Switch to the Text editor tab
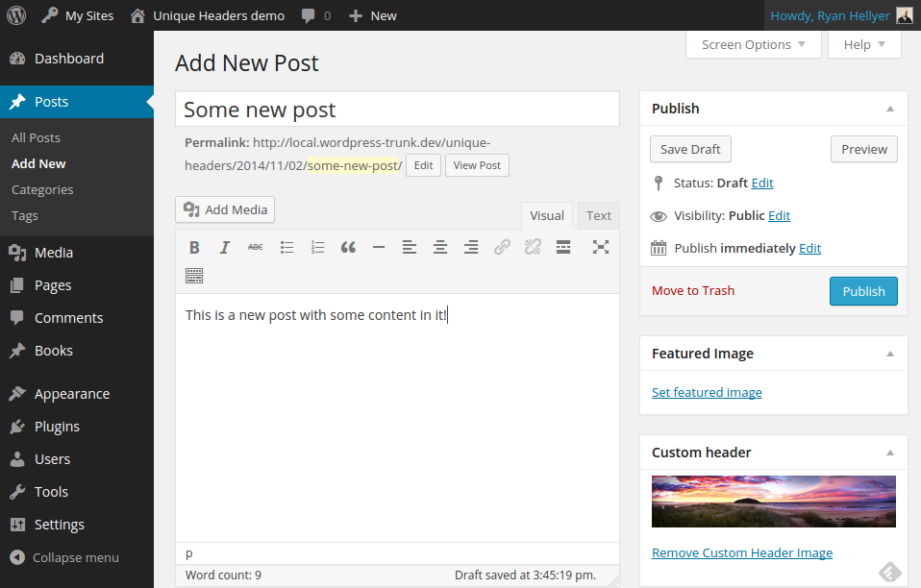 point(599,216)
